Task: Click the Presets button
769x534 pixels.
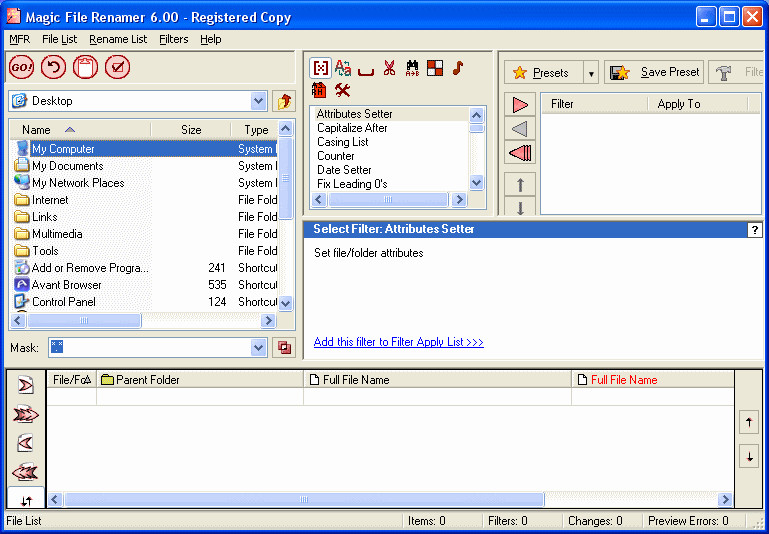Action: (x=543, y=73)
